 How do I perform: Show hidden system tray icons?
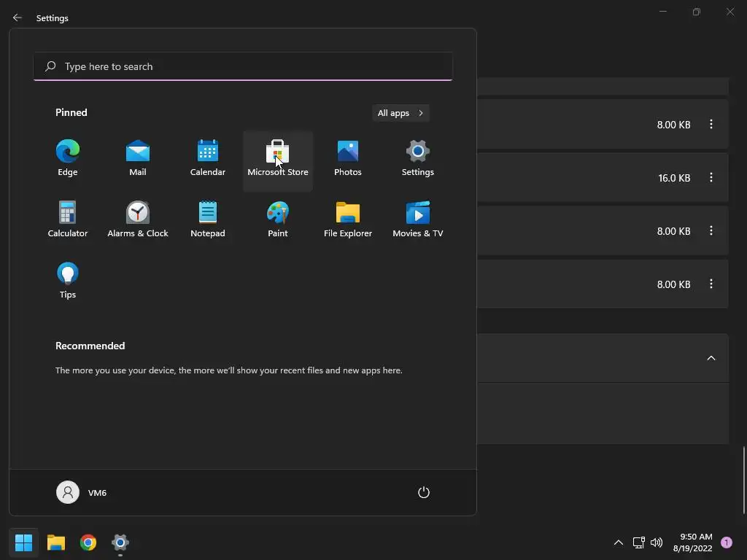coord(619,542)
